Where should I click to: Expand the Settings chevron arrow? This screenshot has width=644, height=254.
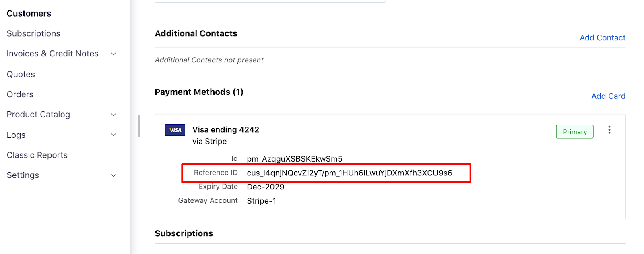114,175
